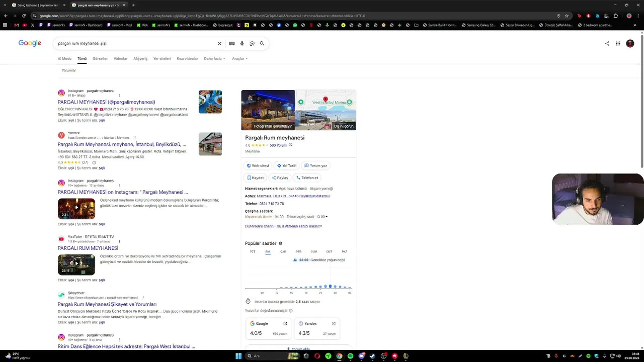Open the Google 4,0/5 review card
The width and height of the screenshot is (644, 362).
269,328
